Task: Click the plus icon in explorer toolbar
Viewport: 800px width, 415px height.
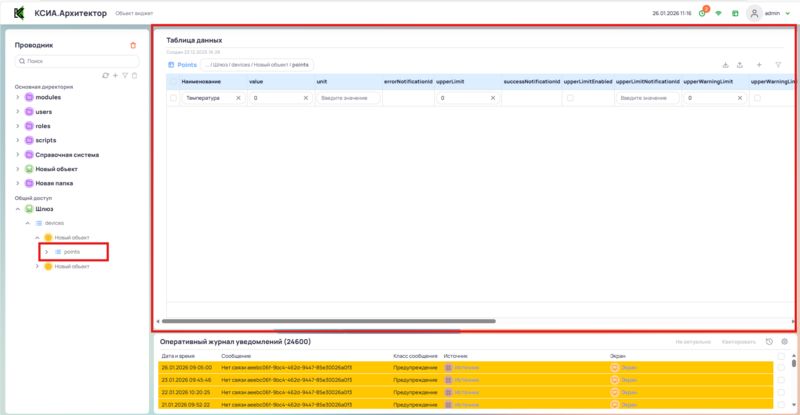Action: click(x=115, y=75)
